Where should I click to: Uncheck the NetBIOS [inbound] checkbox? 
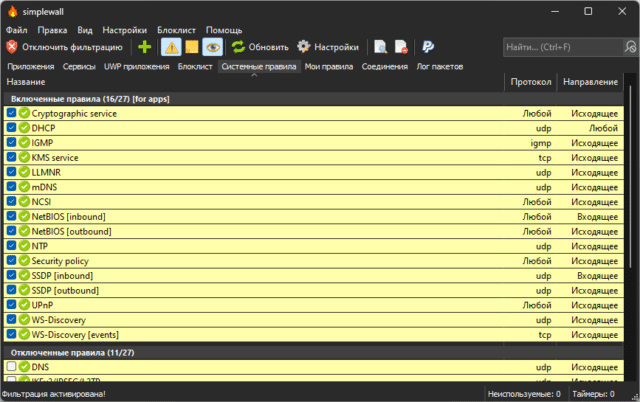[11, 216]
